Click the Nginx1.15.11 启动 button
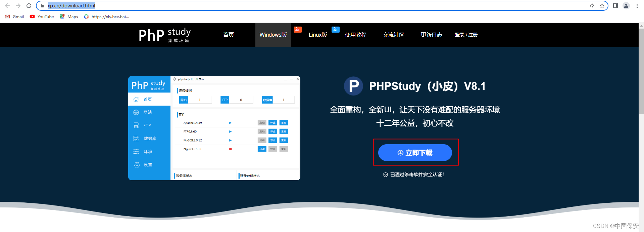Viewport: 644px width, 232px height. [262, 149]
